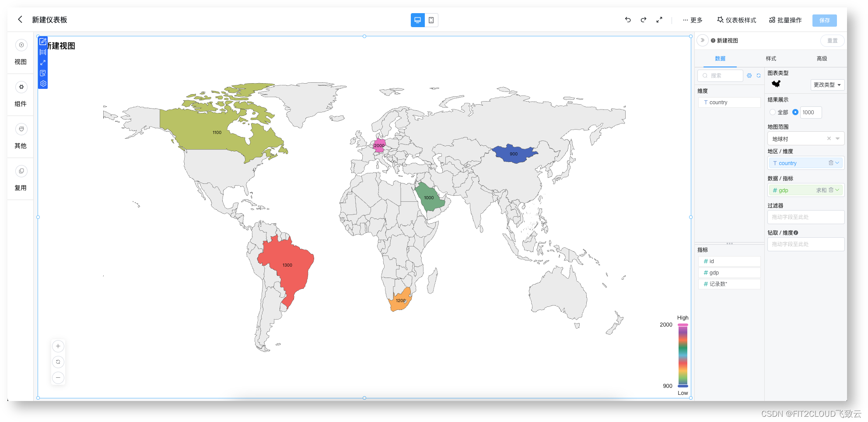The image size is (868, 422).
Task: Select the country field under 维度
Action: [x=729, y=102]
